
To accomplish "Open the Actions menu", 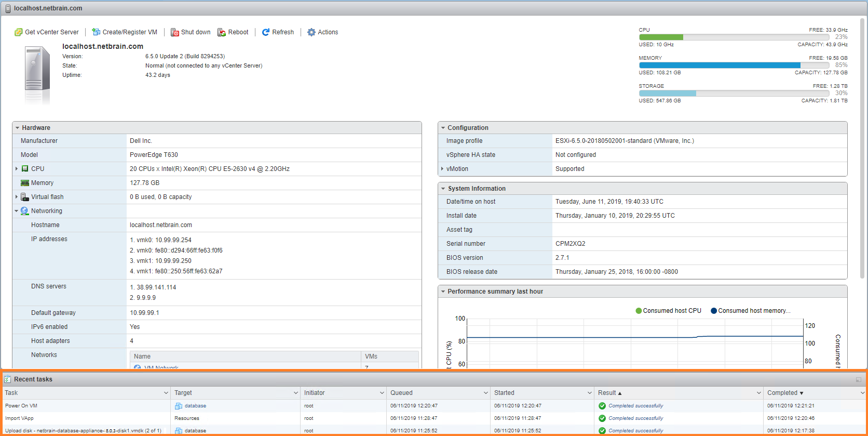I will click(x=323, y=32).
